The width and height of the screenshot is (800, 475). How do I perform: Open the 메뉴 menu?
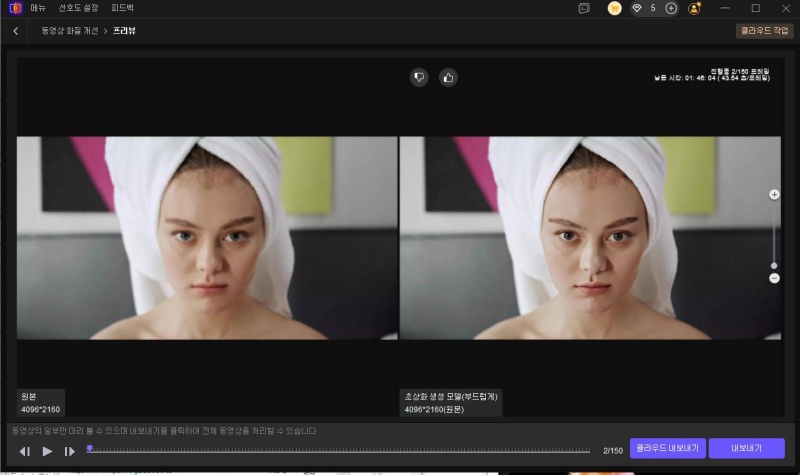pyautogui.click(x=38, y=8)
